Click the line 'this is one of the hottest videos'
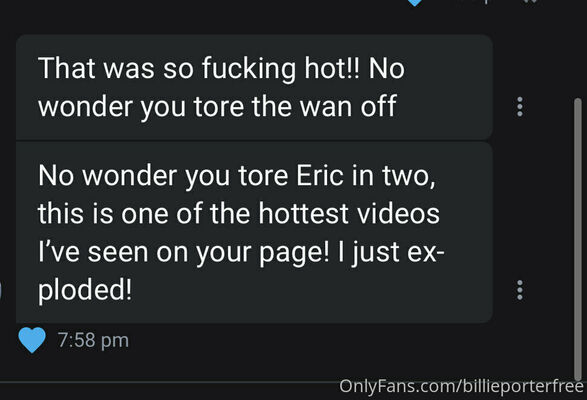Screen dimensions: 587x400 point(239,214)
